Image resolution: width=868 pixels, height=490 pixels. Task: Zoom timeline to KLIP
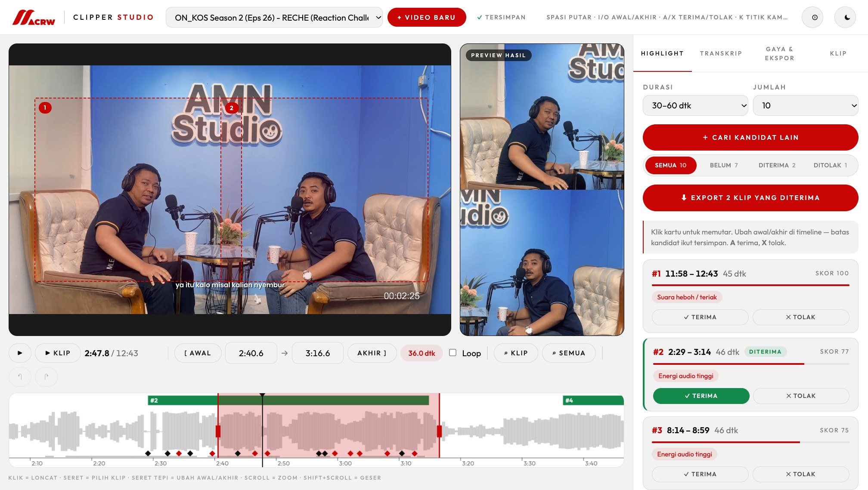click(516, 353)
